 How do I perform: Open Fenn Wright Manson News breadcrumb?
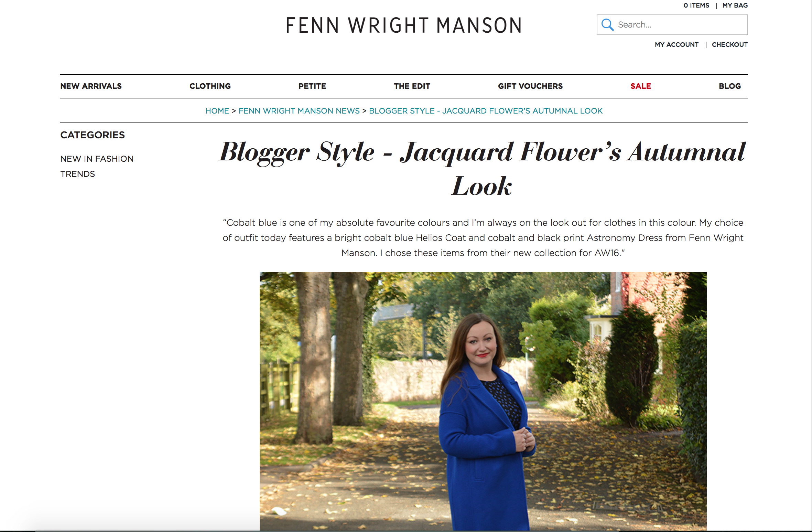click(299, 111)
